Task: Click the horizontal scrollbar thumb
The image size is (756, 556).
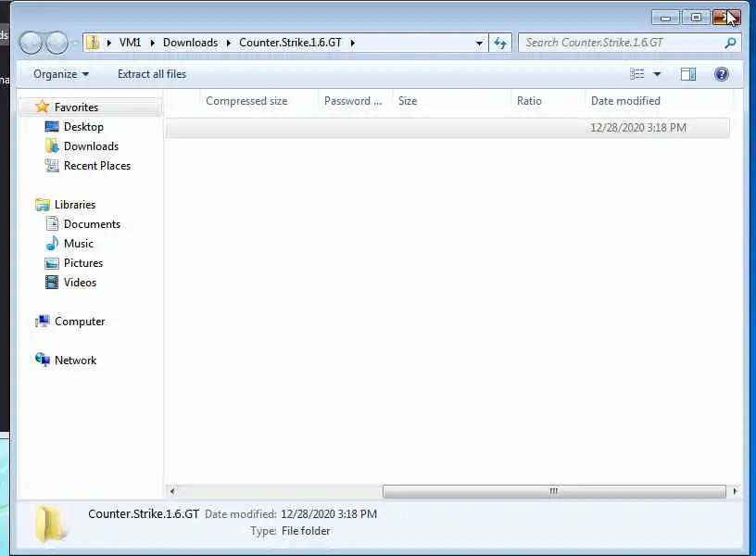Action: tap(554, 491)
